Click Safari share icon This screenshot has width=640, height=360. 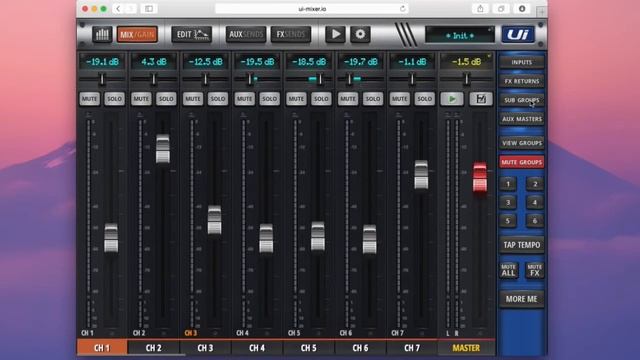[480, 9]
